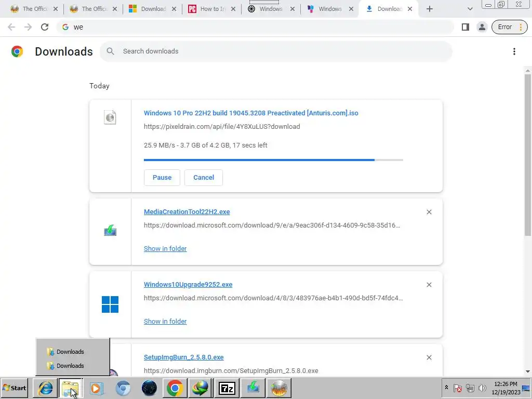Click the Error update button
This screenshot has width=532, height=399.
click(x=509, y=27)
